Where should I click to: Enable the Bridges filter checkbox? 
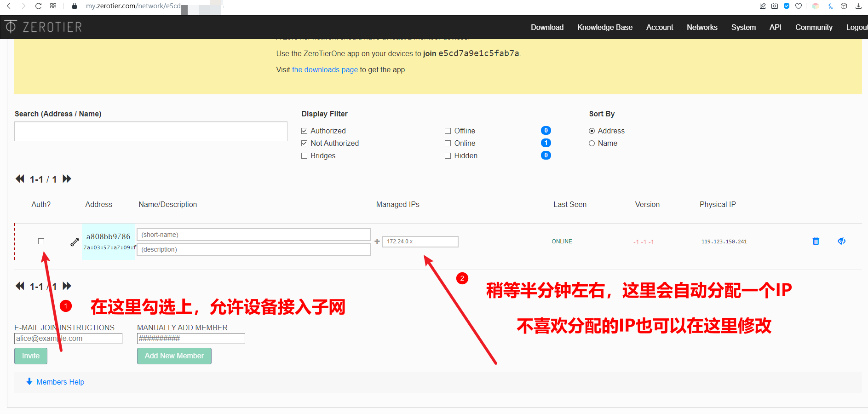pyautogui.click(x=304, y=156)
